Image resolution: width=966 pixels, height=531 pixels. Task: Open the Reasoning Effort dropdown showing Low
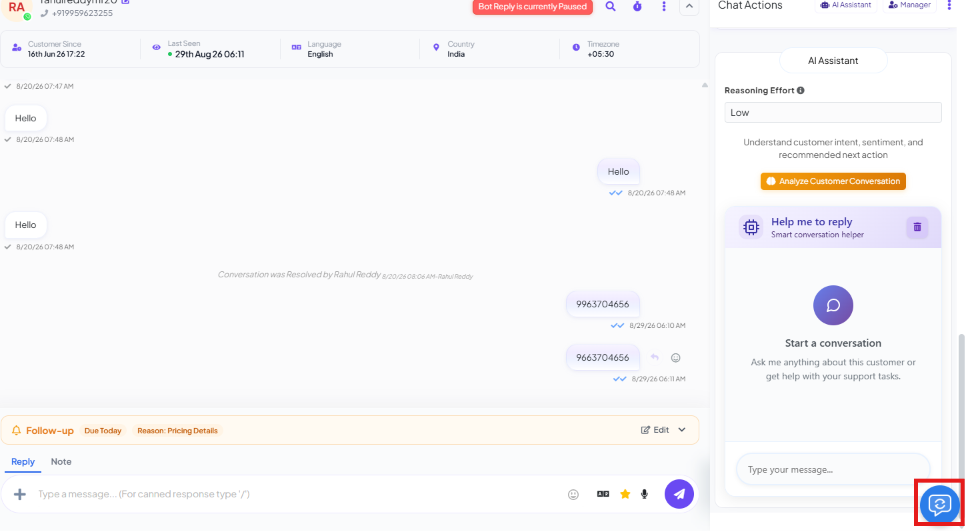[833, 113]
